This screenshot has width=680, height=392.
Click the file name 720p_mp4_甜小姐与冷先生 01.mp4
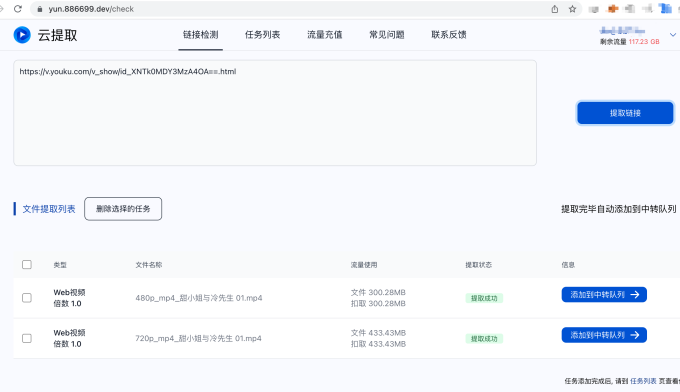point(198,338)
